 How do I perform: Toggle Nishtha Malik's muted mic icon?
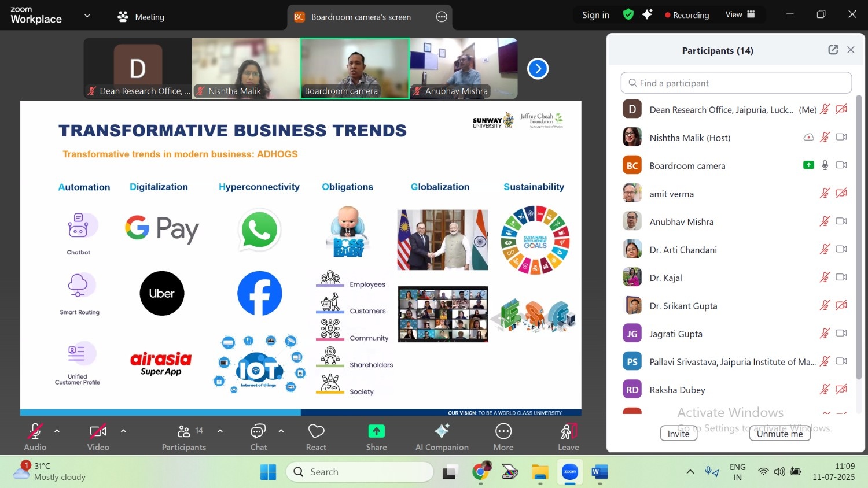tap(825, 137)
